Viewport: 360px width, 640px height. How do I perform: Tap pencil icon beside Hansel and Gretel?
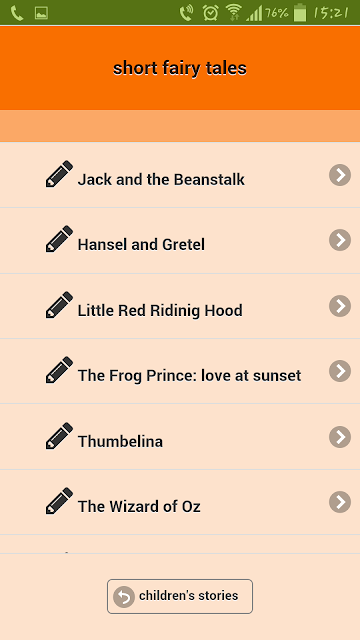59,239
